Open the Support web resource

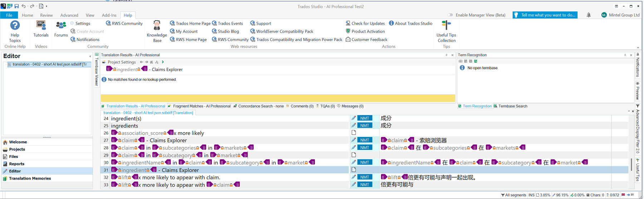(260, 23)
